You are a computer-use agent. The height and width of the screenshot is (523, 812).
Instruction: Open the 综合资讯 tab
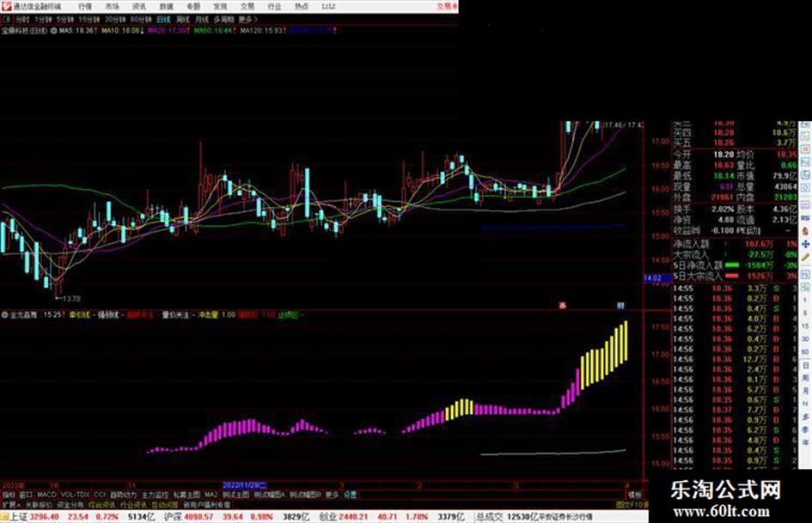102,505
